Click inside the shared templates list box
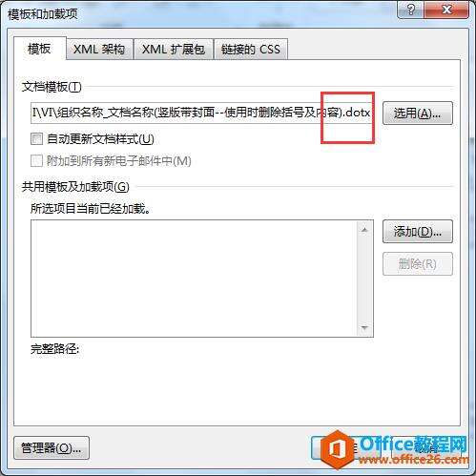The image size is (476, 476). [194, 279]
